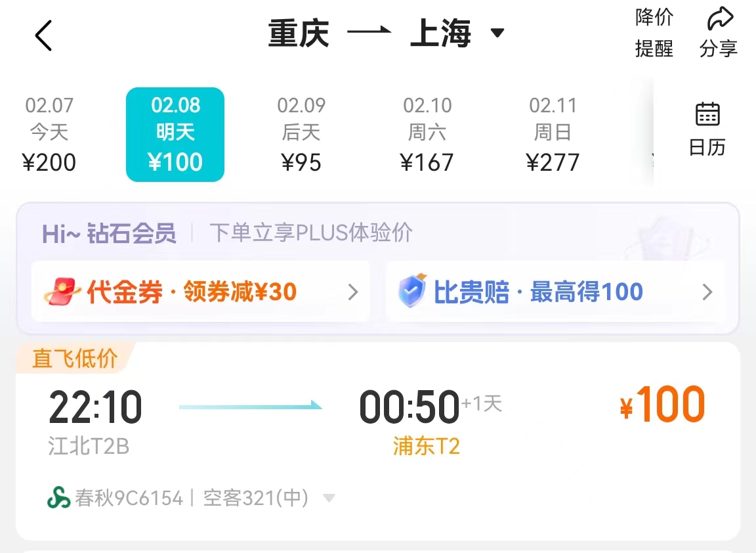
Task: Choose the 02.11 Sunday ¥277 tab
Action: tap(553, 134)
